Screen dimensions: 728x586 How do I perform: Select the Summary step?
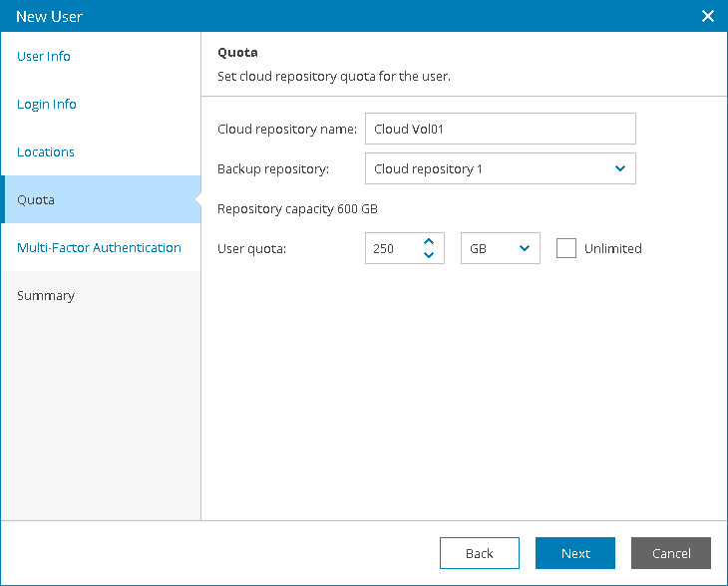point(46,296)
